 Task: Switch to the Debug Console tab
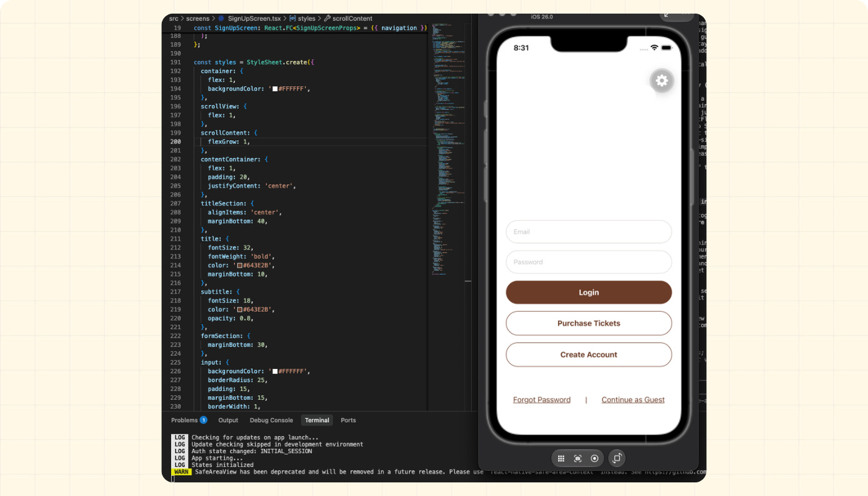pos(271,420)
